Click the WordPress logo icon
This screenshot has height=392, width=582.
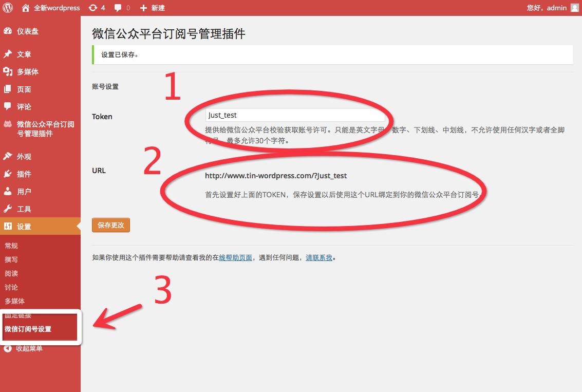(x=8, y=8)
